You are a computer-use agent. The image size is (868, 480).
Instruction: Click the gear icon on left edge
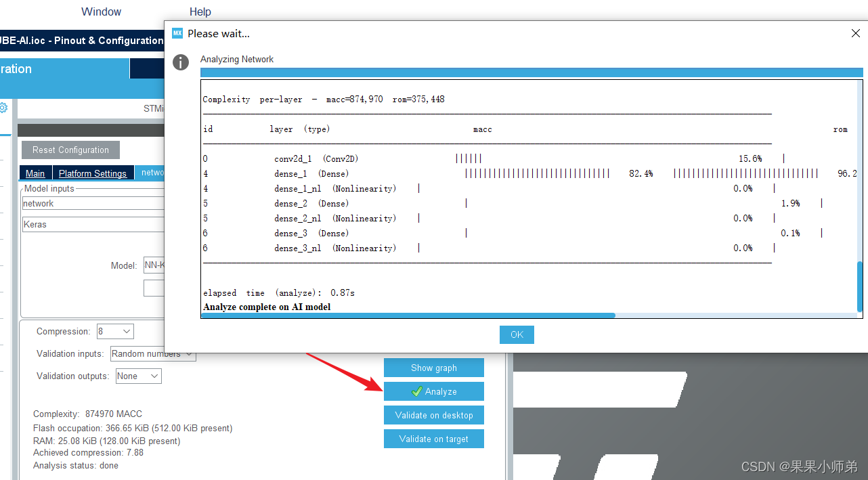(x=3, y=108)
